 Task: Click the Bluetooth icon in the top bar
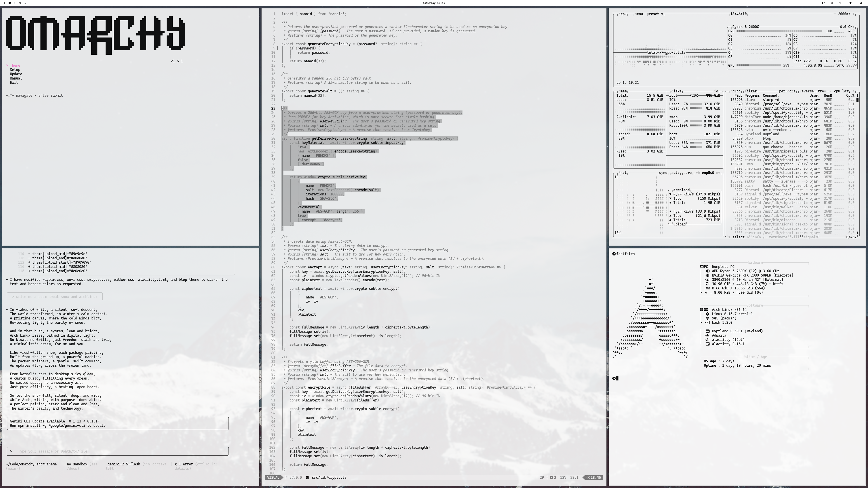coord(832,3)
